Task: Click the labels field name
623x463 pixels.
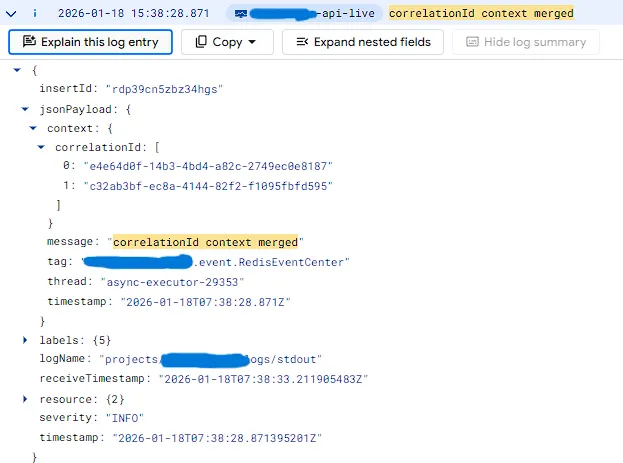Action: 59,340
